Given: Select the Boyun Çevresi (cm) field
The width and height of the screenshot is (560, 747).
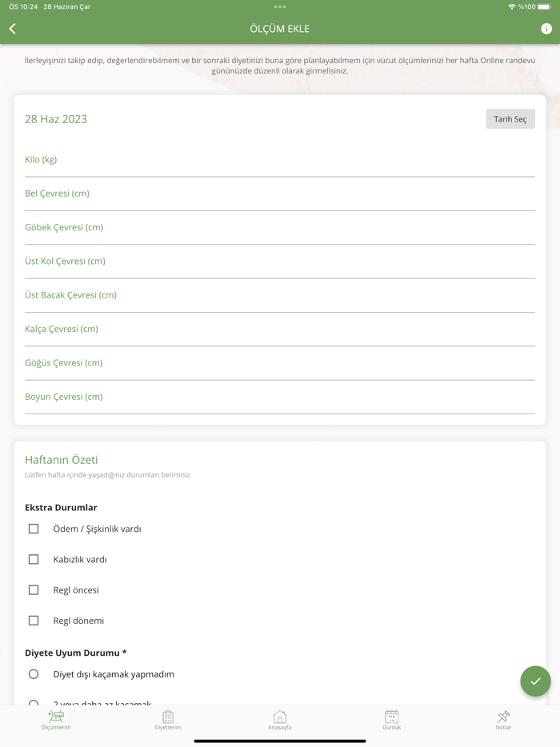Looking at the screenshot, I should pyautogui.click(x=279, y=397).
